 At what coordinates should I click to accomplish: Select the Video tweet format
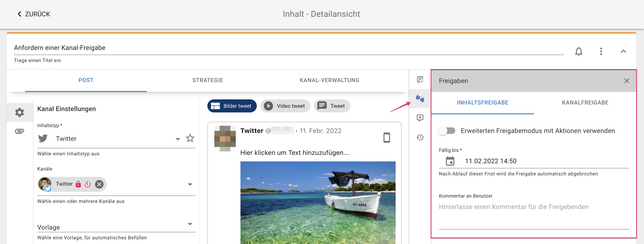tap(285, 106)
